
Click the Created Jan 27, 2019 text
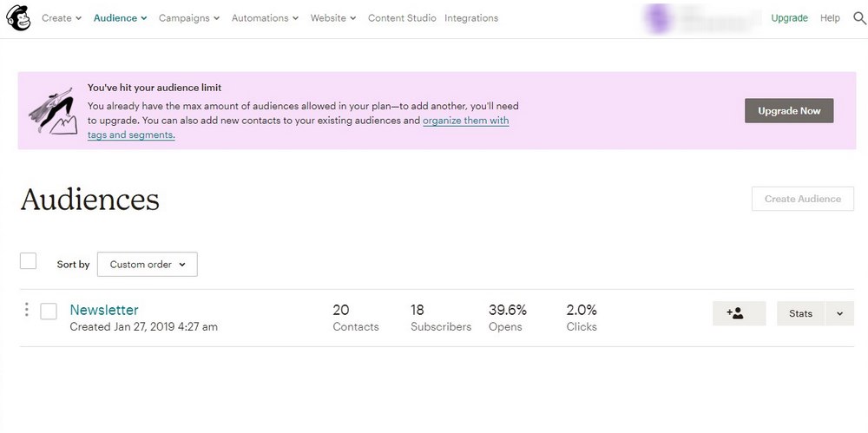click(x=143, y=326)
